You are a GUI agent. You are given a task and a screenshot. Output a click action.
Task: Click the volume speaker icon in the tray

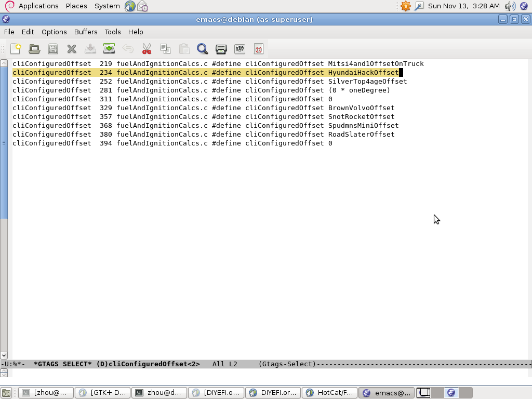coord(510,6)
